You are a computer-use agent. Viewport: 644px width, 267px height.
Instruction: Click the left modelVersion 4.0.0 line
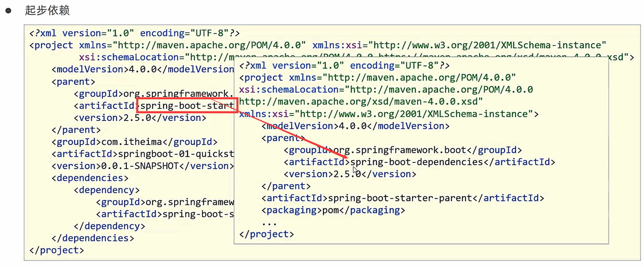point(143,69)
